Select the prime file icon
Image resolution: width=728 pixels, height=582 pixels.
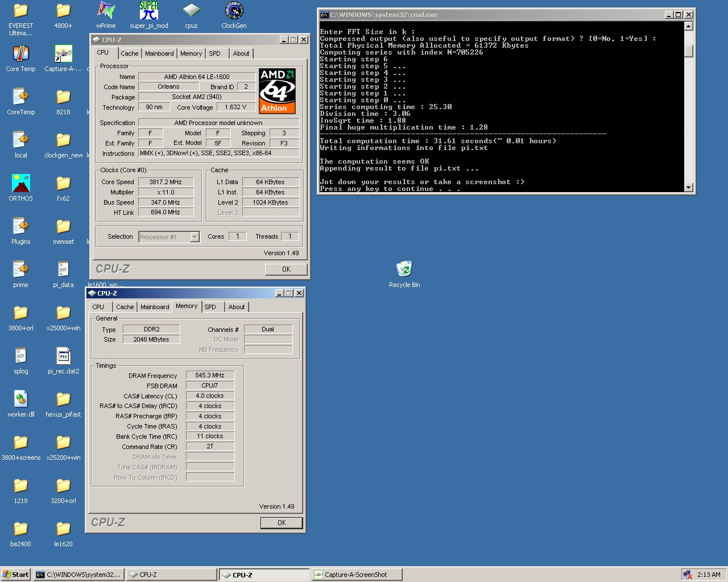click(x=20, y=275)
